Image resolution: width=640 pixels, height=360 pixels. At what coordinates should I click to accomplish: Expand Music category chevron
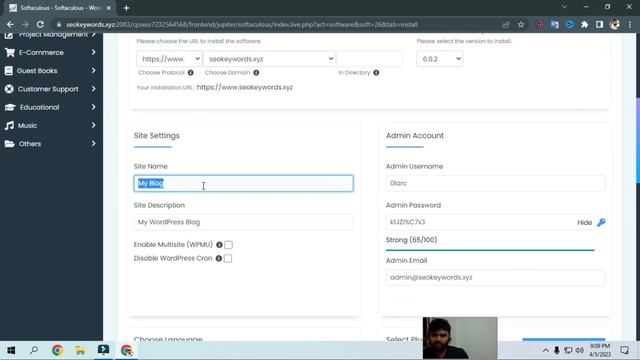click(x=93, y=125)
